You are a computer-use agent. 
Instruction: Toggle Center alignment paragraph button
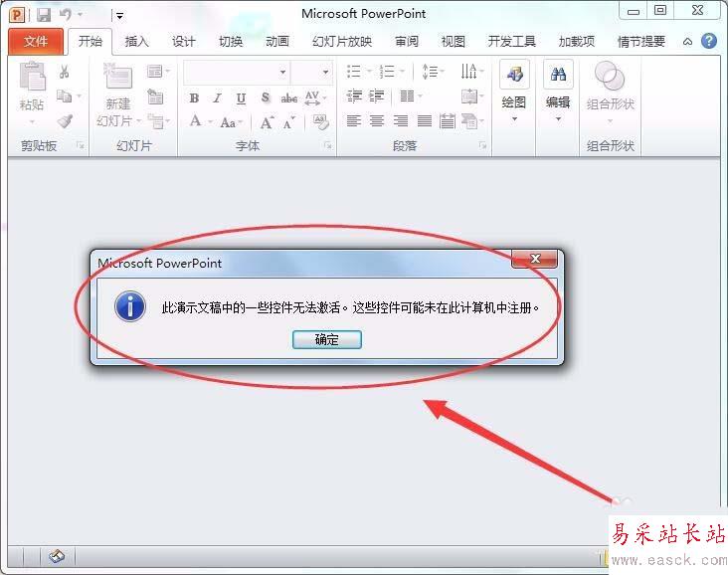pos(377,121)
